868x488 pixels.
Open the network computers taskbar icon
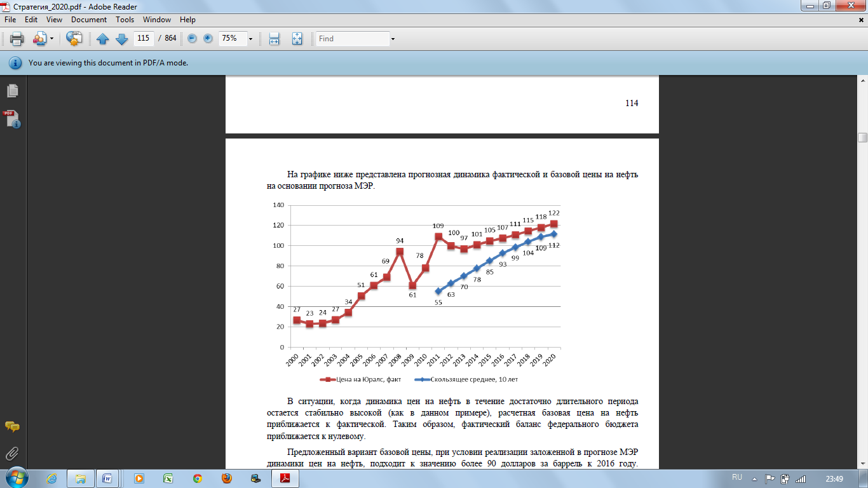[x=255, y=478]
